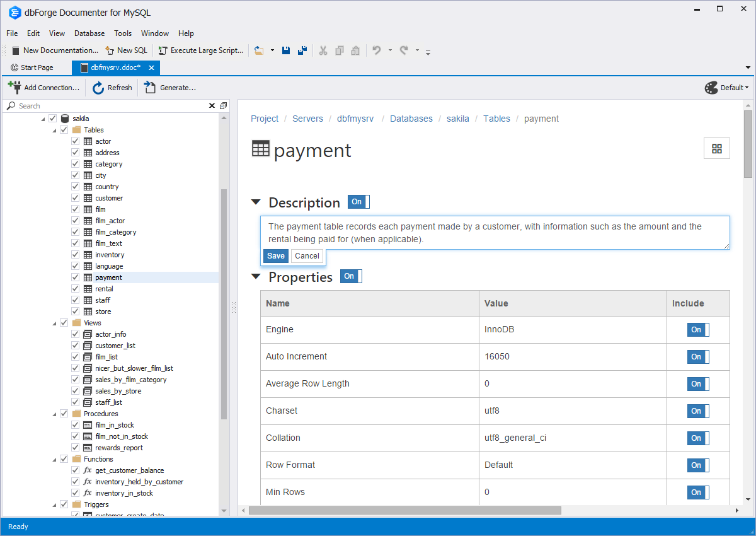756x536 pixels.
Task: Click the actor table icon in tree
Action: pos(88,141)
